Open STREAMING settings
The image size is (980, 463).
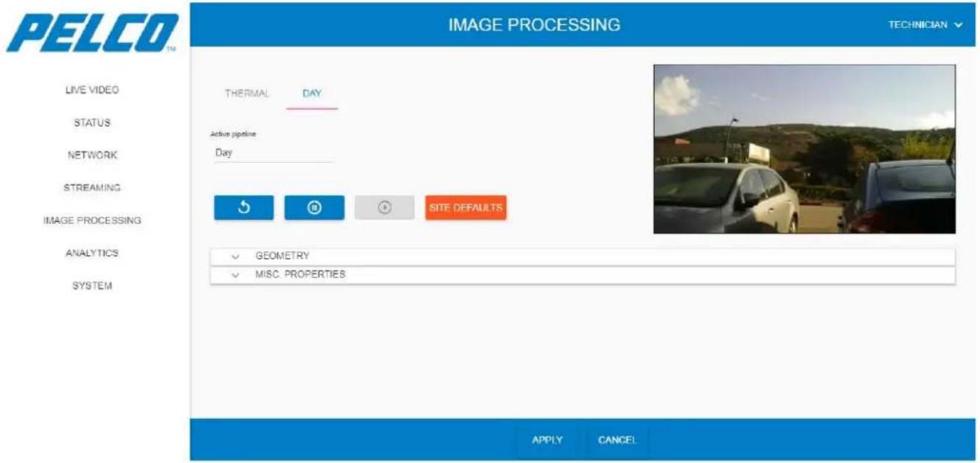tap(92, 188)
